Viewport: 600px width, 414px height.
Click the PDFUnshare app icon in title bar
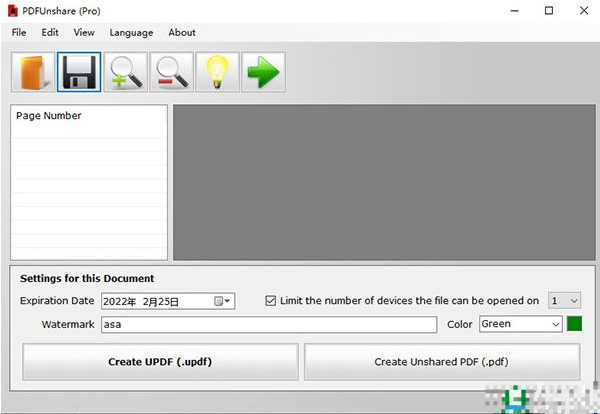[13, 11]
